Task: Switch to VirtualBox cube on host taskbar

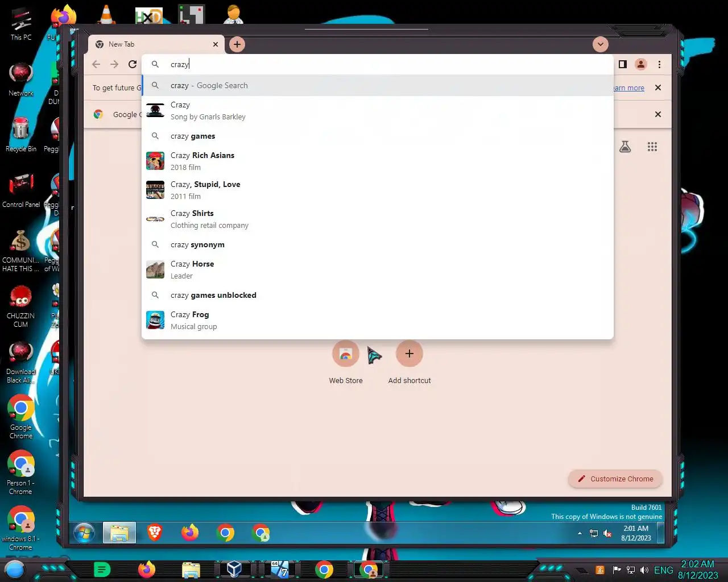Action: coord(234,569)
